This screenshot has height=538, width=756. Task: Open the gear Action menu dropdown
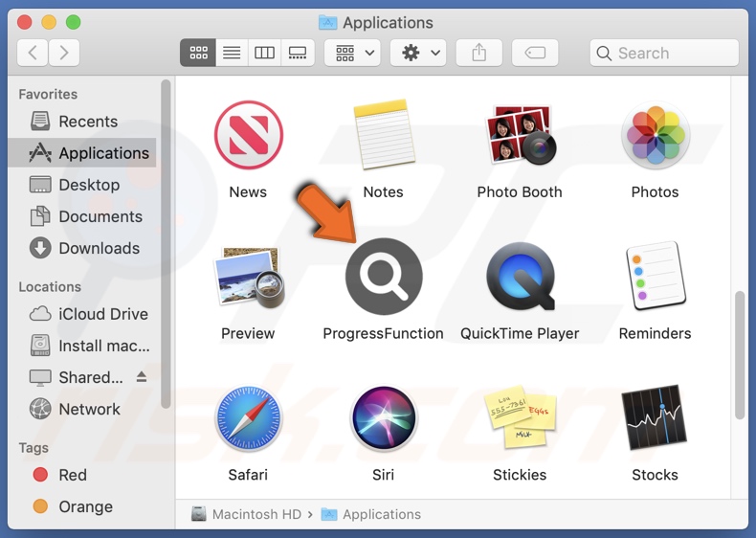click(418, 53)
